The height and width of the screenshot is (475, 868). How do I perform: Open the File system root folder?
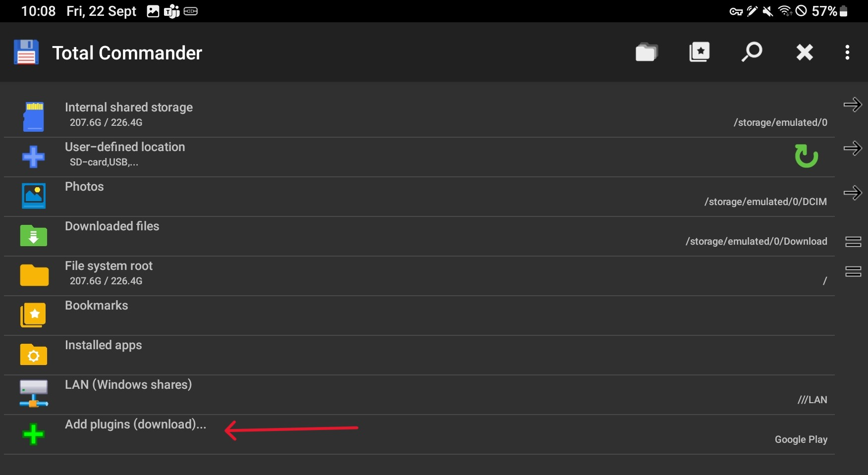(419, 276)
